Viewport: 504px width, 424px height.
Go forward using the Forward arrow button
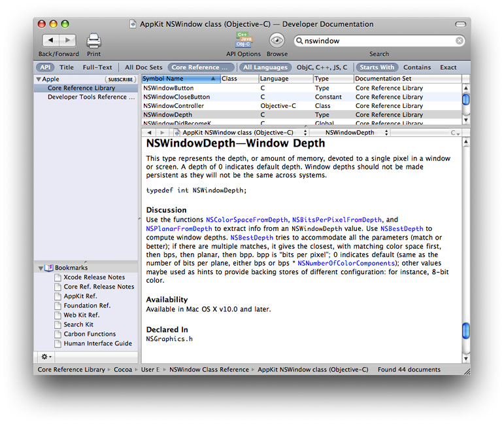click(x=68, y=40)
